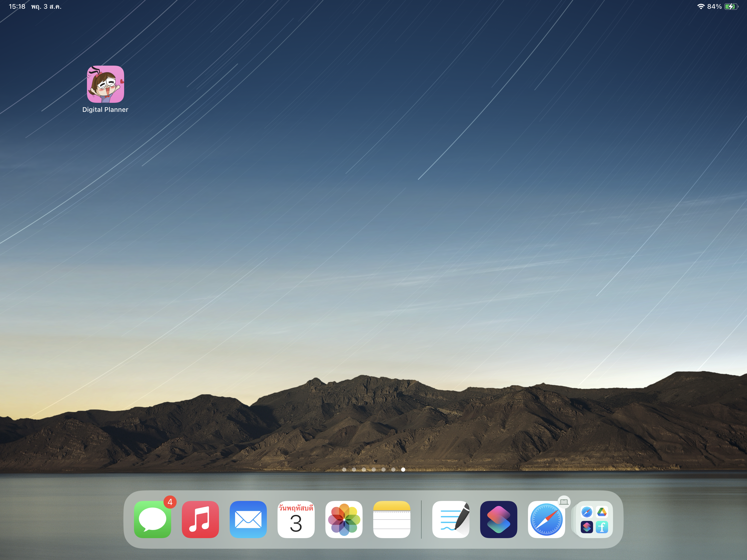Open Safari browser from the dock

tap(546, 519)
